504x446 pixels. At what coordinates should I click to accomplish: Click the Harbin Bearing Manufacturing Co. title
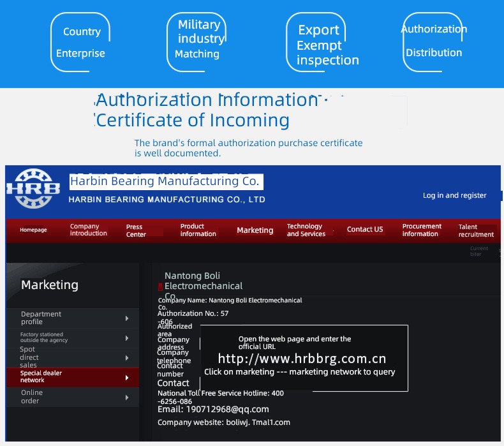tap(165, 181)
